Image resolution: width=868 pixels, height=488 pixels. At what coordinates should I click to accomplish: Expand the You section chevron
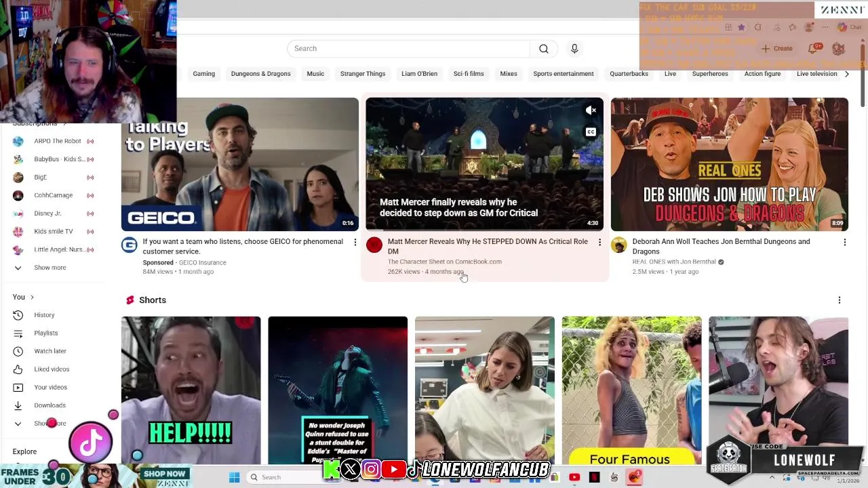click(x=32, y=297)
